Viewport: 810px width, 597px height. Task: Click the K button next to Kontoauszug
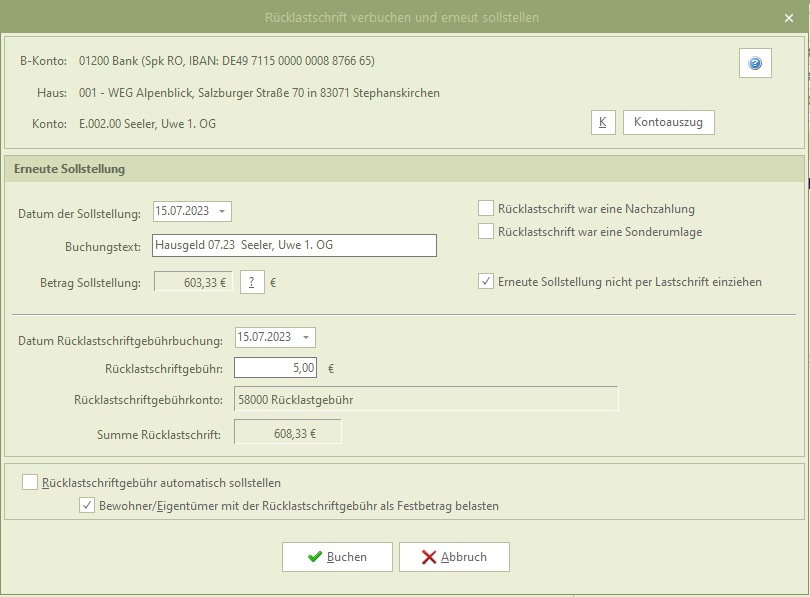tap(602, 122)
